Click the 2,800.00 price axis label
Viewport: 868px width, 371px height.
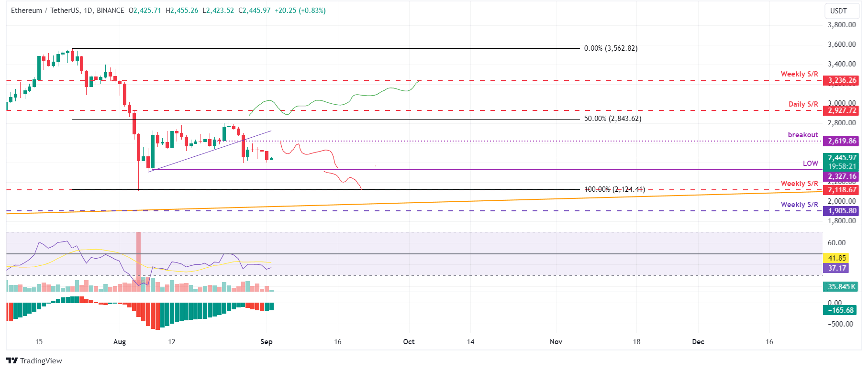click(842, 123)
